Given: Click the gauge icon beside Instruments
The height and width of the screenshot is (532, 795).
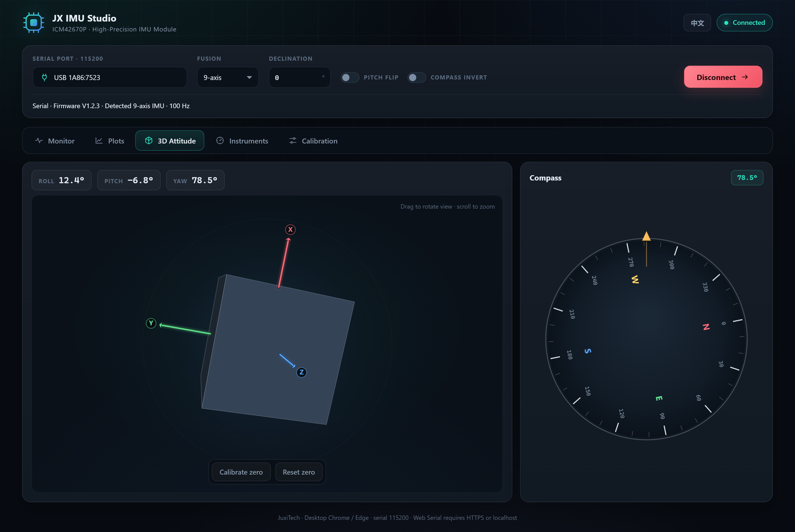Looking at the screenshot, I should coord(220,140).
